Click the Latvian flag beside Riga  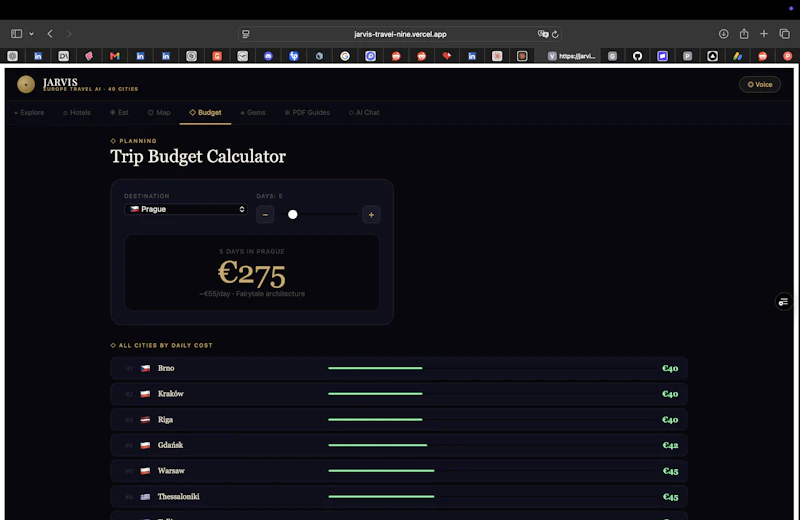145,419
